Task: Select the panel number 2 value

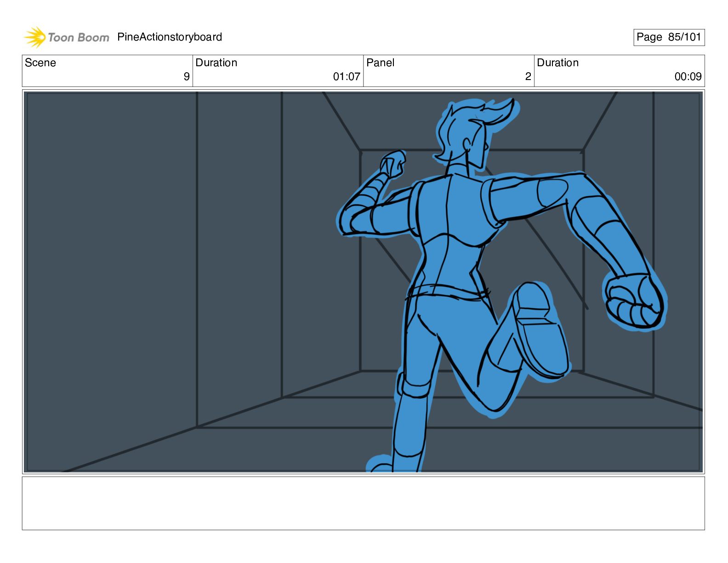Action: (x=528, y=77)
